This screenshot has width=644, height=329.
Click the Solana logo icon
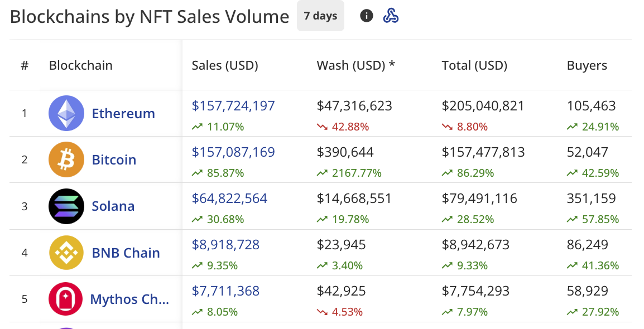[66, 206]
